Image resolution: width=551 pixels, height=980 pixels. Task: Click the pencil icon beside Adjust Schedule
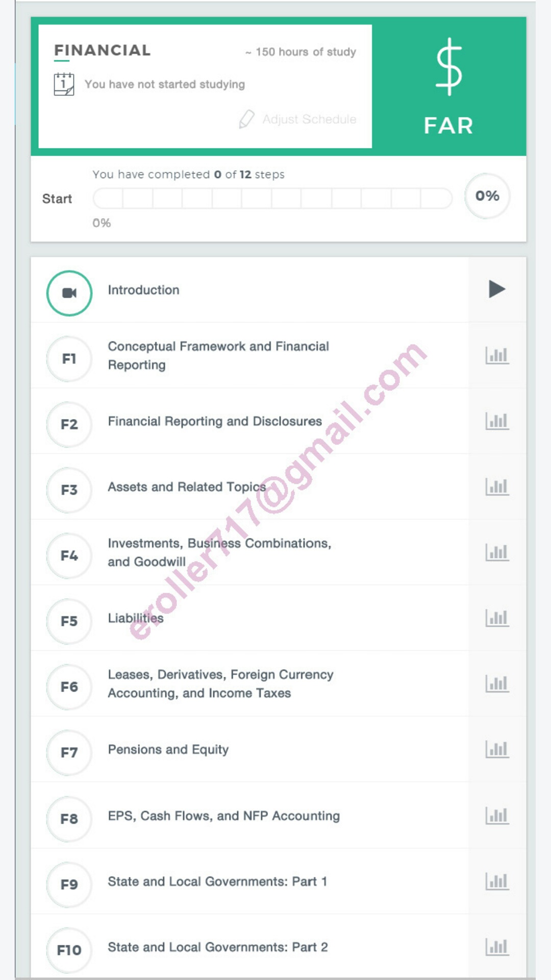click(246, 119)
